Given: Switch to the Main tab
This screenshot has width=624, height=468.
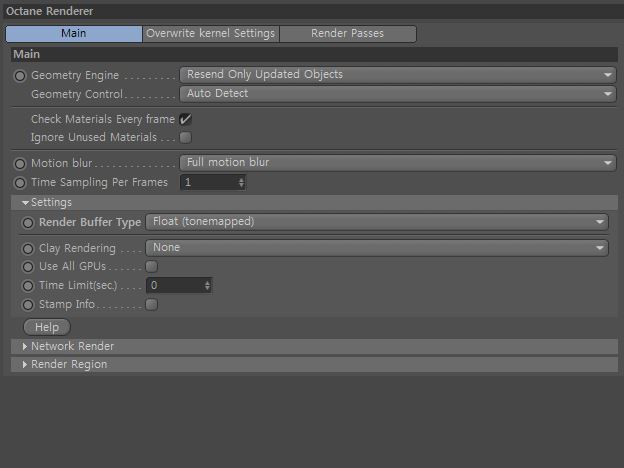Looking at the screenshot, I should point(74,33).
